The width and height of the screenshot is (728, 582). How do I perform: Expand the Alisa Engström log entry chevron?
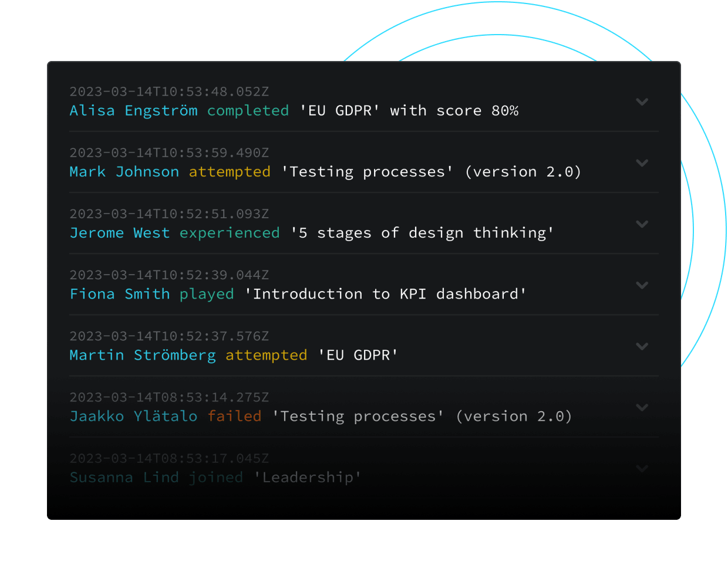pos(642,101)
